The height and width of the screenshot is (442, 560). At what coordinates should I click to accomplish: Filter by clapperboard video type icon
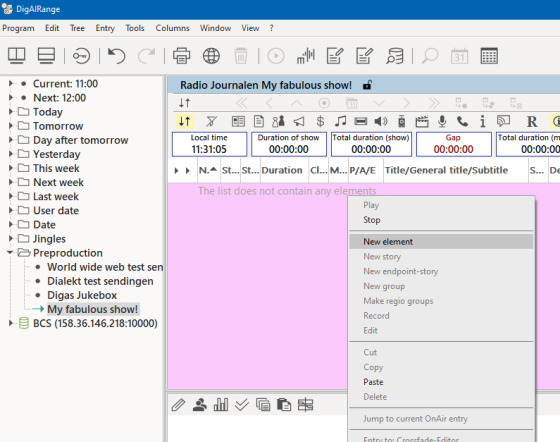[422, 122]
